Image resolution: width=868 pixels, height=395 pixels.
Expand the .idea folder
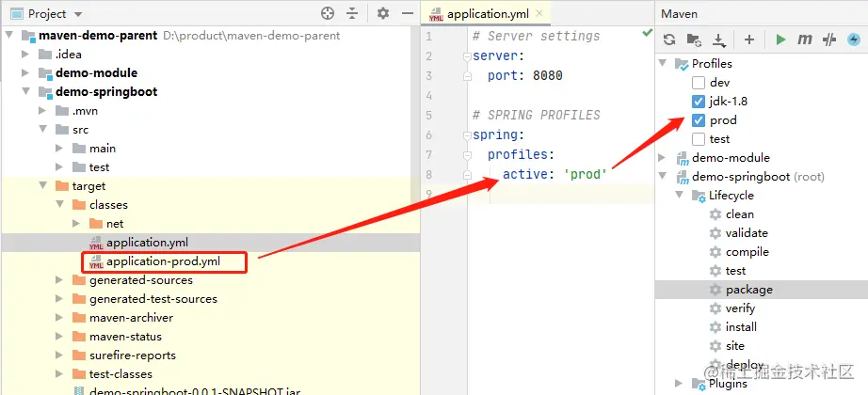tap(25, 55)
